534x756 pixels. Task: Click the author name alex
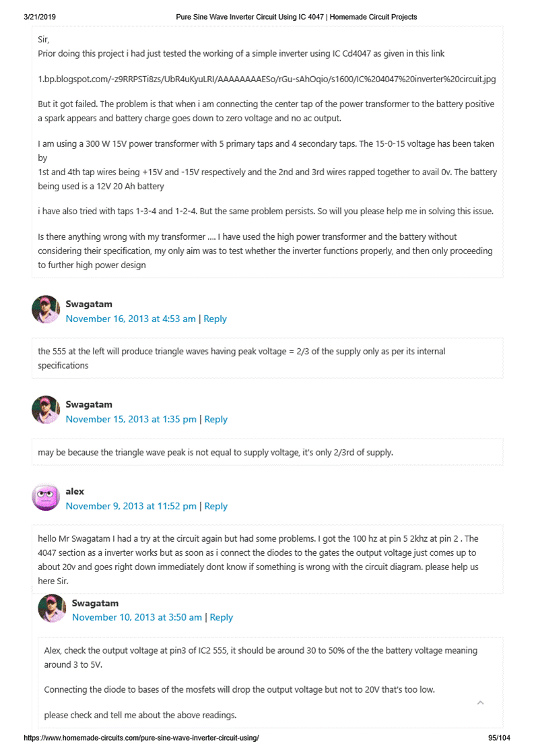pos(75,491)
